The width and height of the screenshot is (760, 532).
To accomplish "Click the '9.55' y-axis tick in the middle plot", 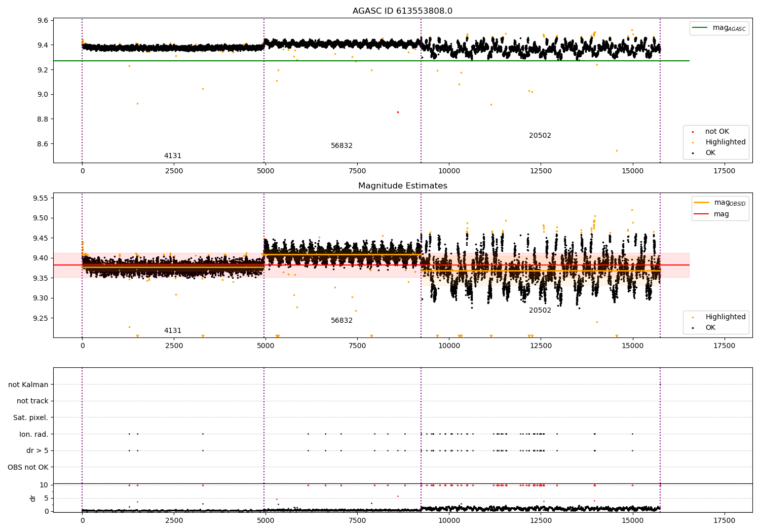I will (x=40, y=199).
